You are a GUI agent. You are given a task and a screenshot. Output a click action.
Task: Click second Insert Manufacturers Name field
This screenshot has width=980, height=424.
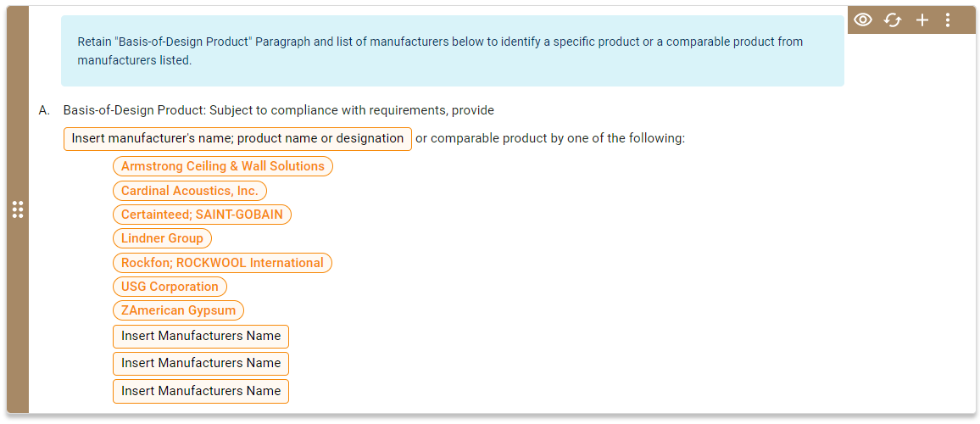coord(201,363)
